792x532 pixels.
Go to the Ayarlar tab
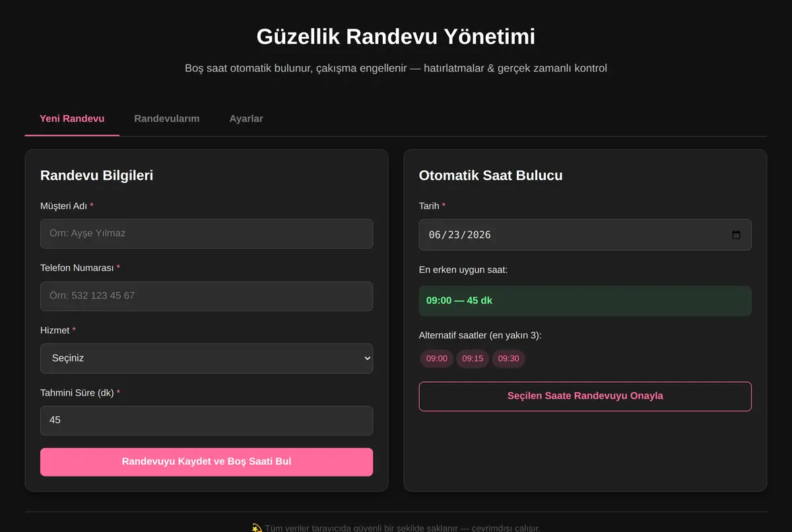click(246, 119)
